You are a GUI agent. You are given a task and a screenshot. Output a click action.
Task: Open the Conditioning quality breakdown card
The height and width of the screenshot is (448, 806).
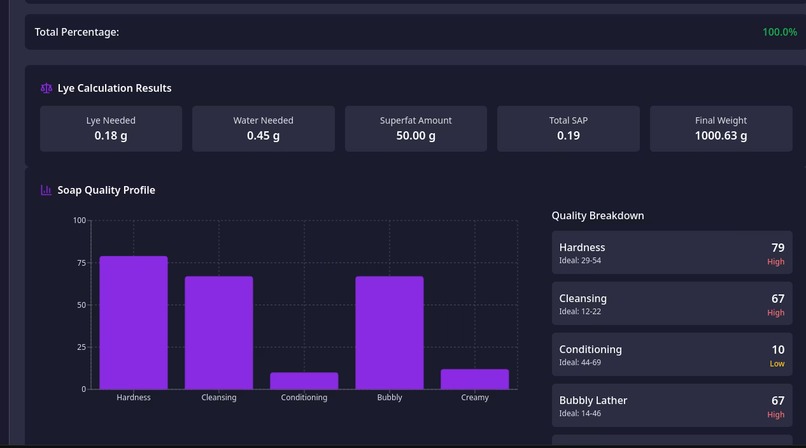(x=672, y=354)
